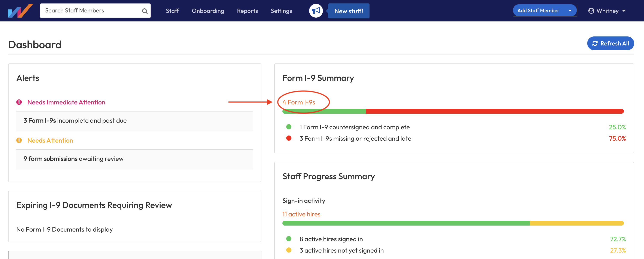The image size is (644, 259).
Task: Go to the Reports menu
Action: [247, 11]
